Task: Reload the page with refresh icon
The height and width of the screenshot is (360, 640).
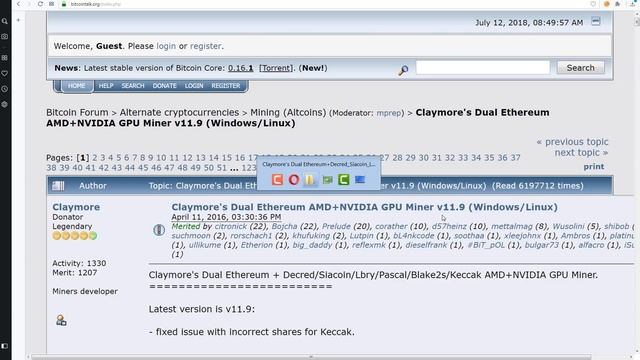Action: coord(40,4)
